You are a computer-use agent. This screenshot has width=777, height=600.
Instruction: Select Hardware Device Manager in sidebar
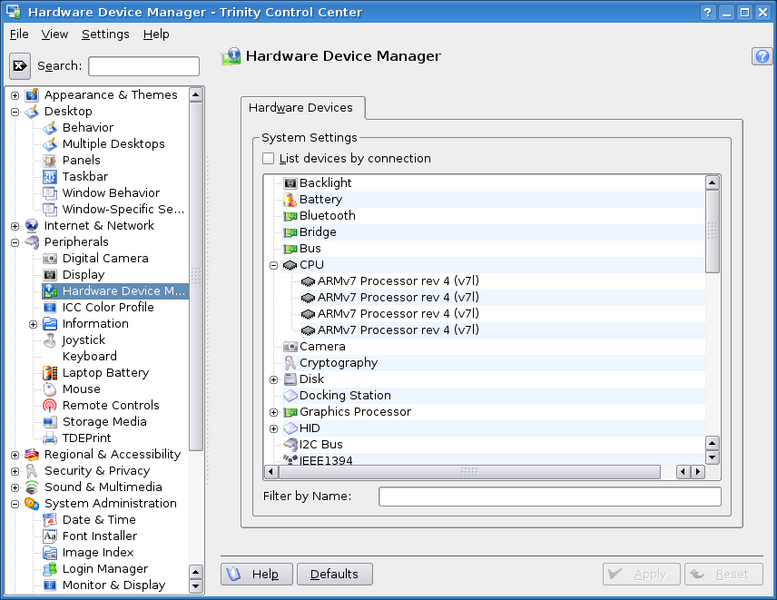[x=115, y=291]
